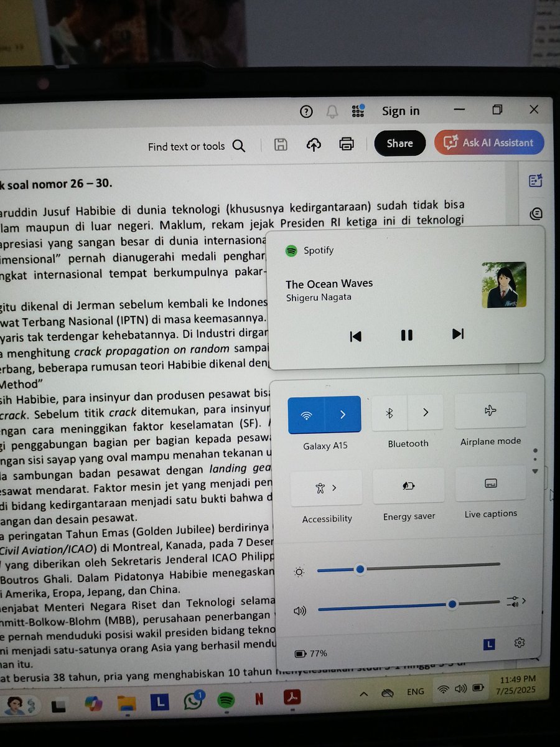
Task: Click the blue L icon in quick settings
Action: 489,644
